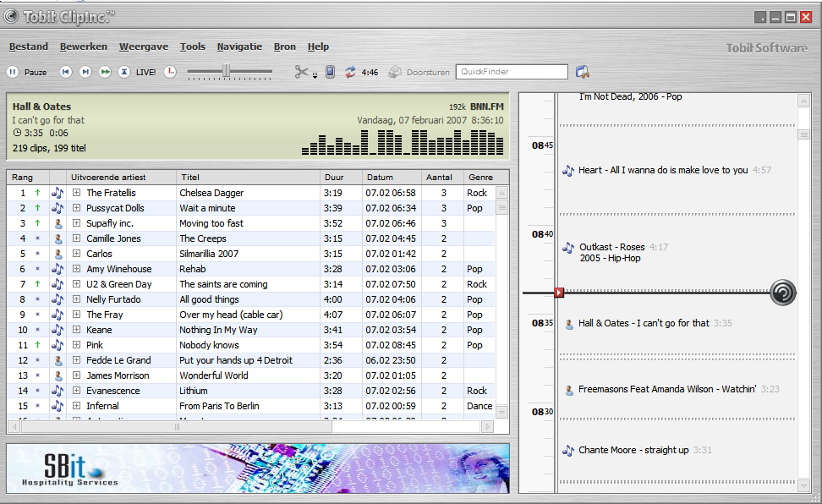Screen dimensions: 822x504
Task: Click the mobile device icon in toolbar
Action: (331, 72)
